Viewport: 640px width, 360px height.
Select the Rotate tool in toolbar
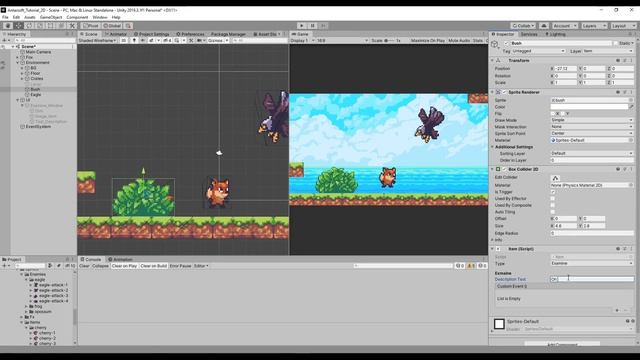29,26
